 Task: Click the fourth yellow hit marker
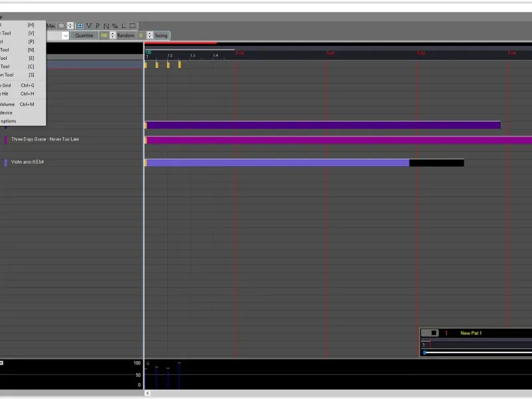click(180, 65)
